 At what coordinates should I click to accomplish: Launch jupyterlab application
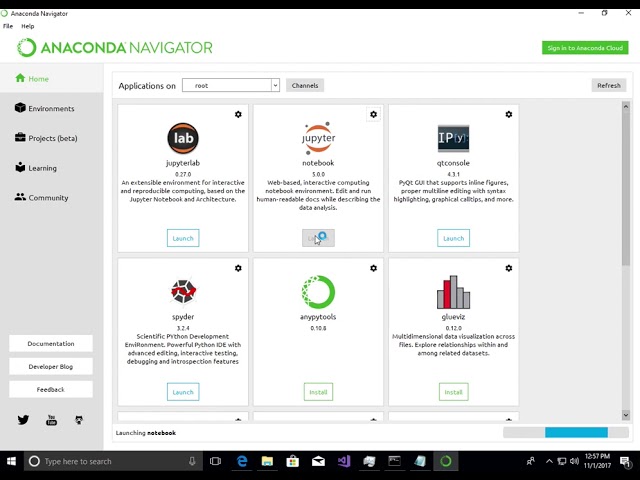pyautogui.click(x=183, y=238)
